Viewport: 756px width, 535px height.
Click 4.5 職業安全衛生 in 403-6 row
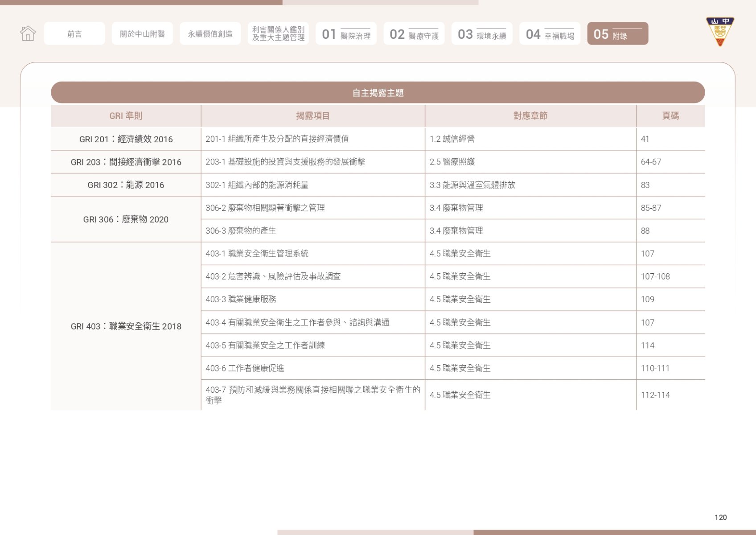click(460, 368)
